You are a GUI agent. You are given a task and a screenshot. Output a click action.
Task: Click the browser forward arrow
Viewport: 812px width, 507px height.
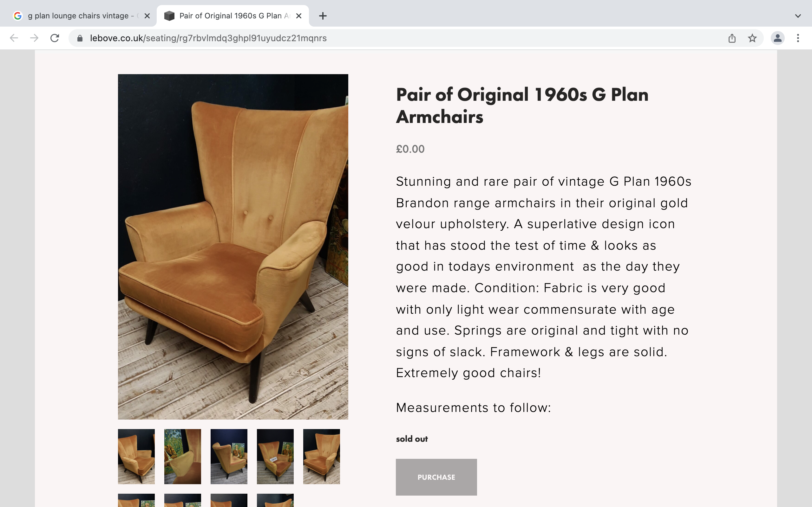(x=34, y=38)
